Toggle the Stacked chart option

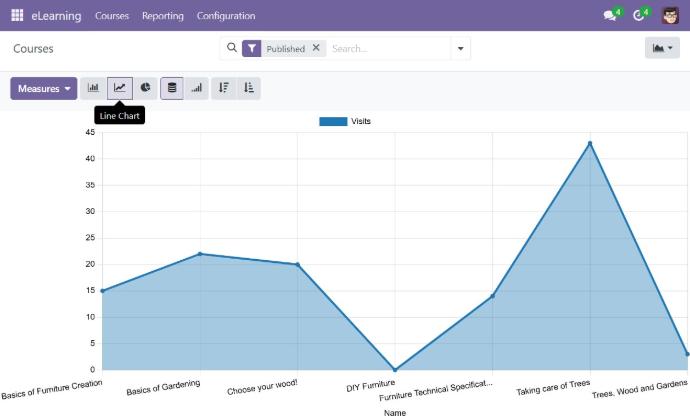click(172, 88)
